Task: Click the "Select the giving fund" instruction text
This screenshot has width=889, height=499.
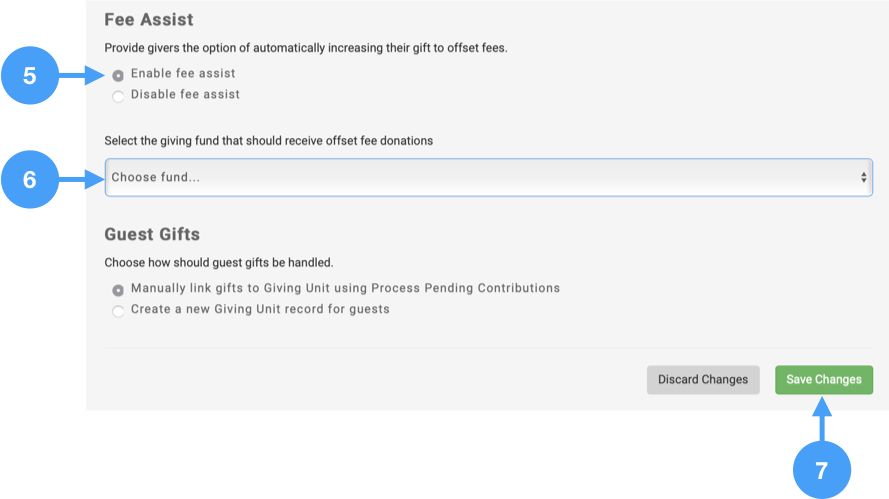Action: pyautogui.click(x=268, y=141)
